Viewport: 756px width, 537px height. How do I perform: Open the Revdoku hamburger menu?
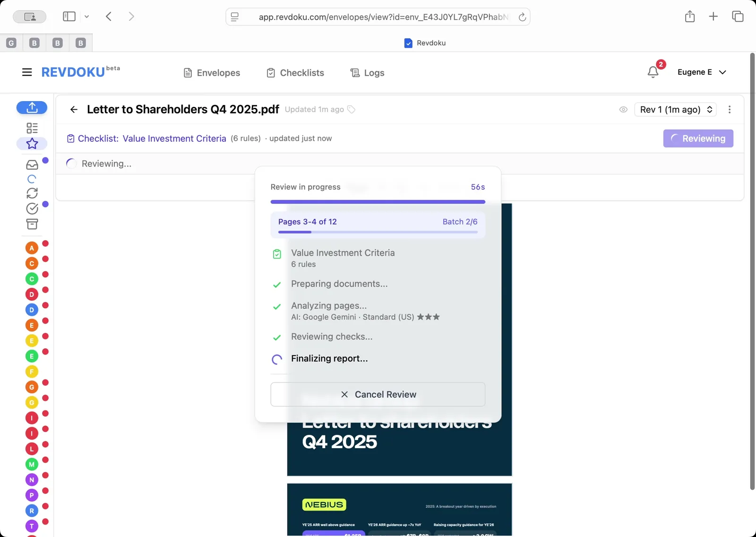[27, 72]
